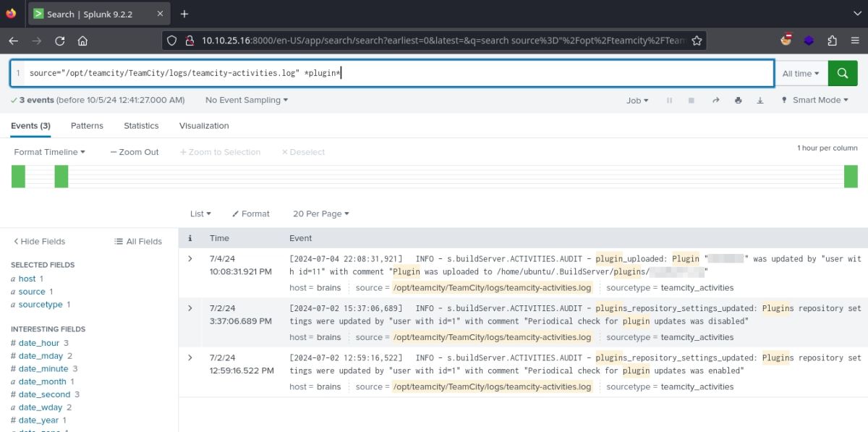Open the date_mday interesting field
The image size is (868, 432).
point(41,356)
